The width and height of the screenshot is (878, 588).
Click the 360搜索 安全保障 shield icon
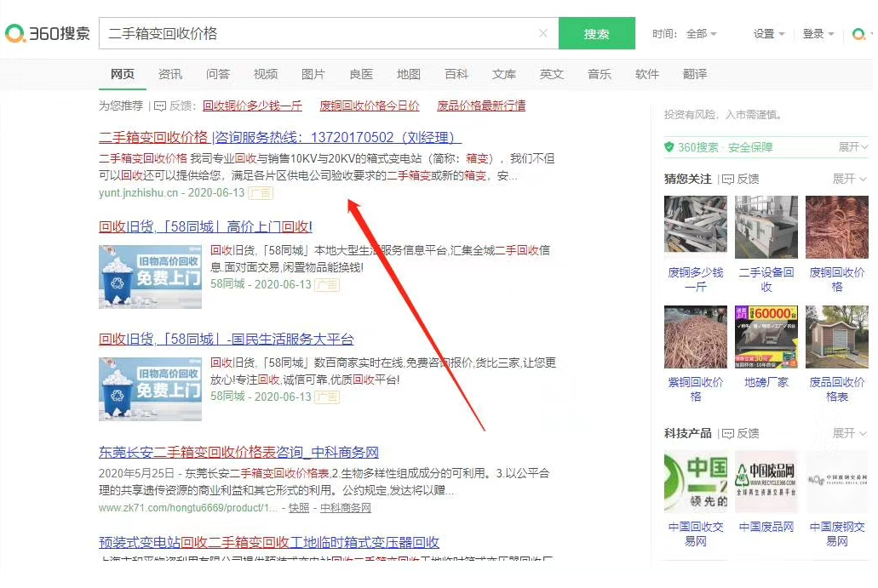[669, 147]
